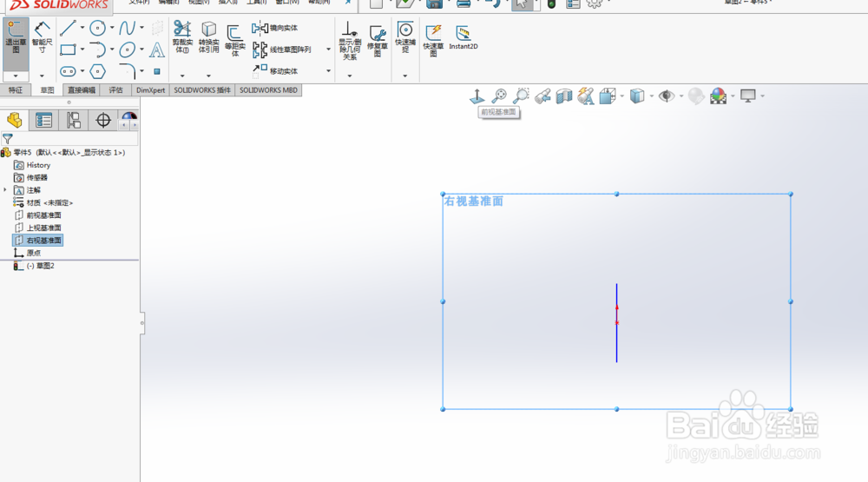Screen dimensions: 868x482
Task: Open ConfigurationManager tab icon
Action: click(x=74, y=120)
